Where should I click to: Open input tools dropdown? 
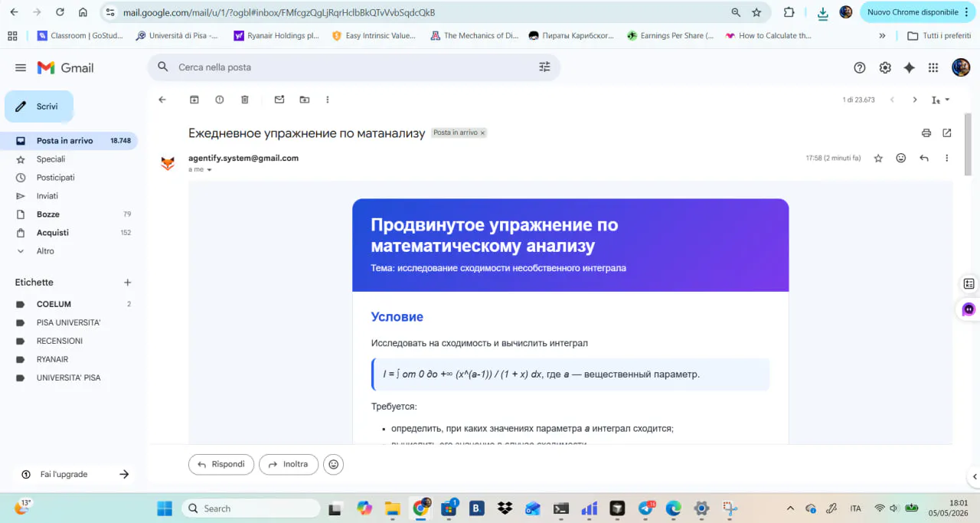point(941,100)
